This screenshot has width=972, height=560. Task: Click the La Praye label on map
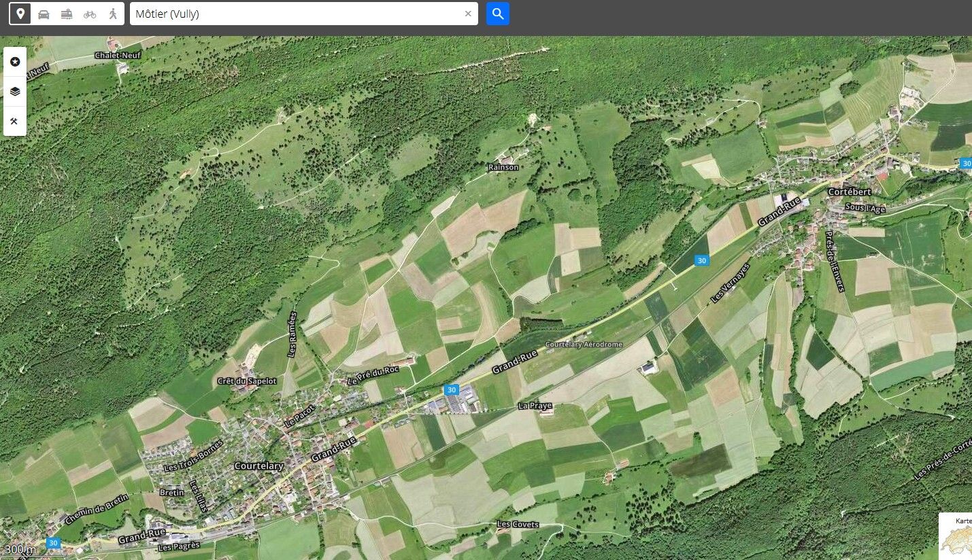click(x=535, y=406)
